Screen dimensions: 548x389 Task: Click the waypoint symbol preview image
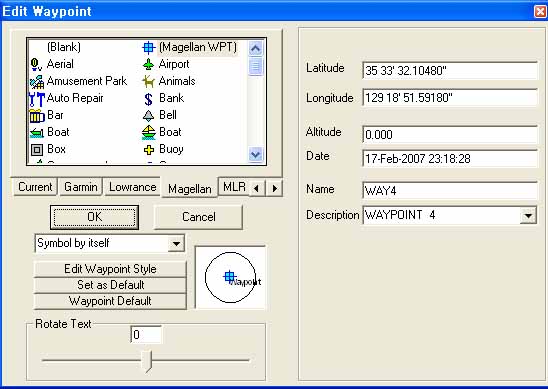coord(231,278)
